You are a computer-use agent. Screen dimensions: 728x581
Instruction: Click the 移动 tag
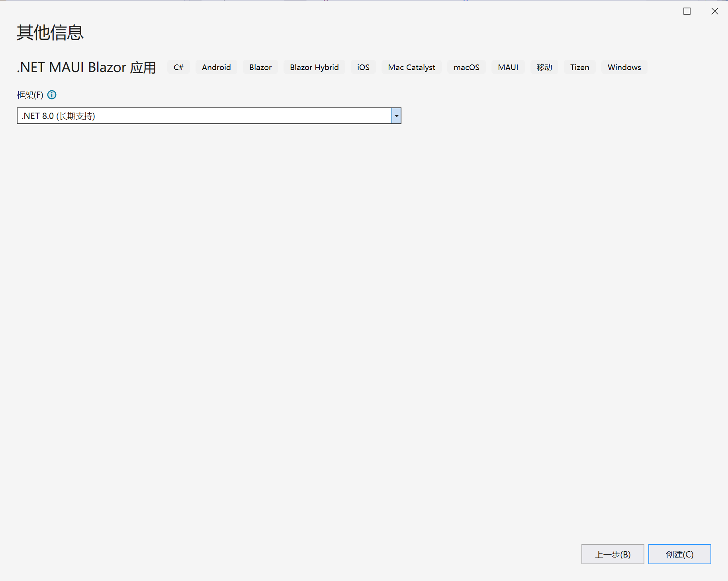tap(544, 67)
